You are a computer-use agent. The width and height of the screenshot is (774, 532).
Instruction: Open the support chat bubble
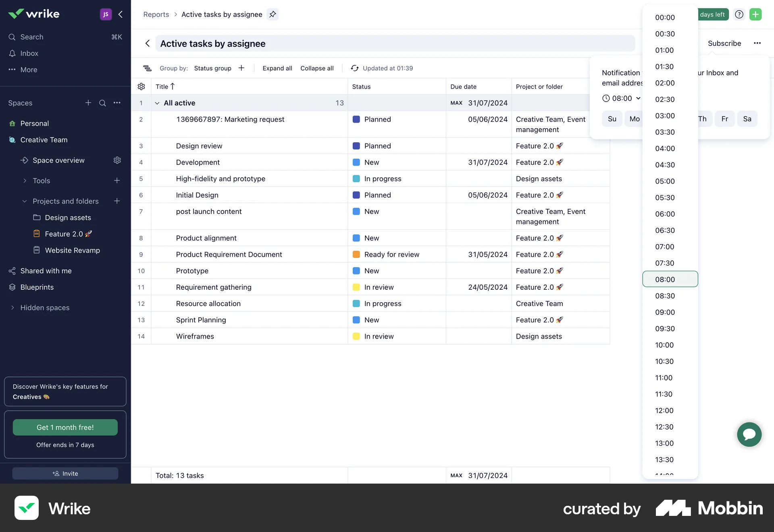click(749, 434)
